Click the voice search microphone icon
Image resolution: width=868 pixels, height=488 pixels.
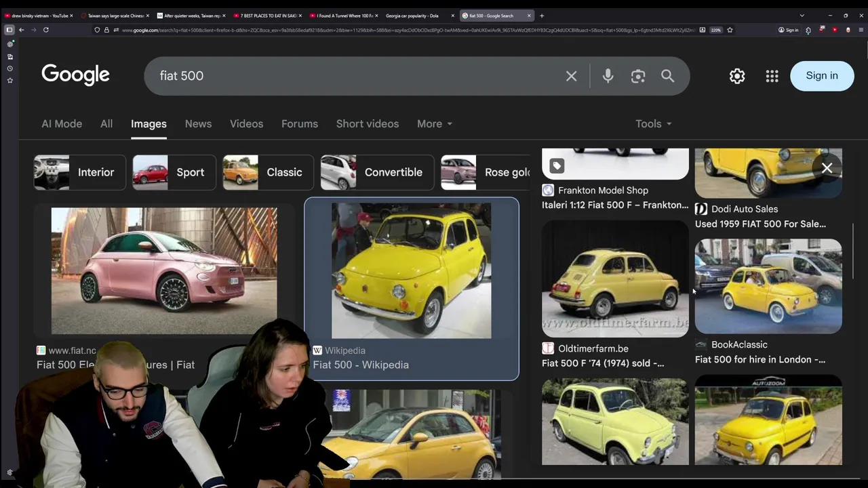(608, 76)
